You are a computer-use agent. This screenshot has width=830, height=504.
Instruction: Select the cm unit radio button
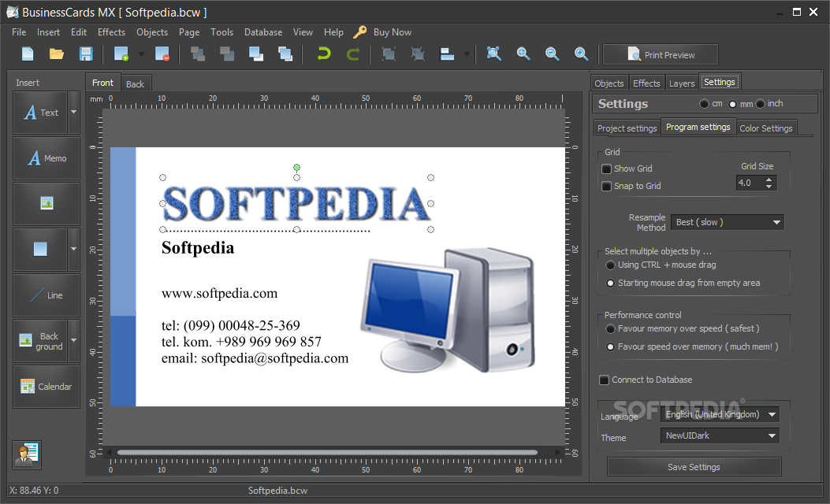click(x=704, y=104)
